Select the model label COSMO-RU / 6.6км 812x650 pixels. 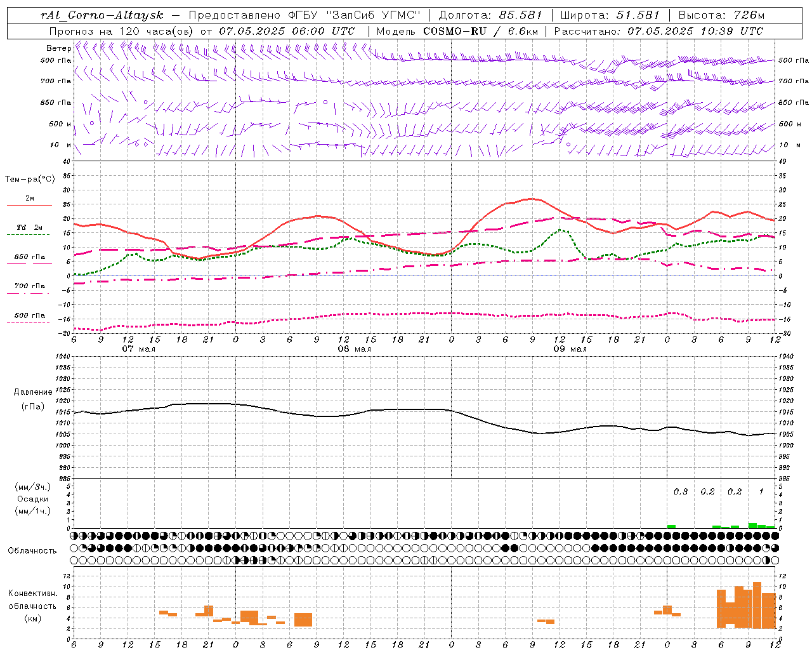coord(481,31)
